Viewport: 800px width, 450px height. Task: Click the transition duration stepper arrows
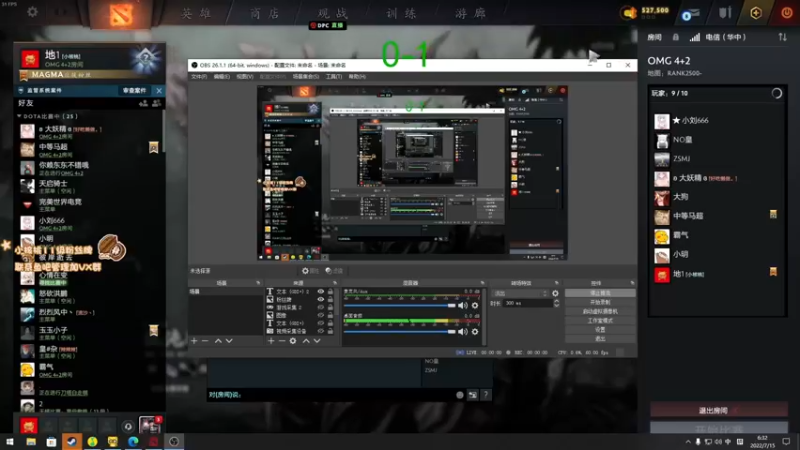point(556,303)
